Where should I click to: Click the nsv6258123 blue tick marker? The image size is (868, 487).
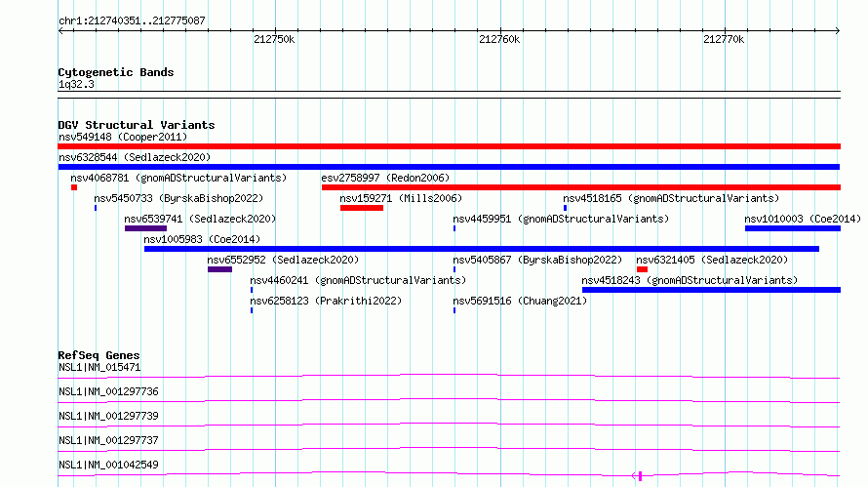[252, 310]
